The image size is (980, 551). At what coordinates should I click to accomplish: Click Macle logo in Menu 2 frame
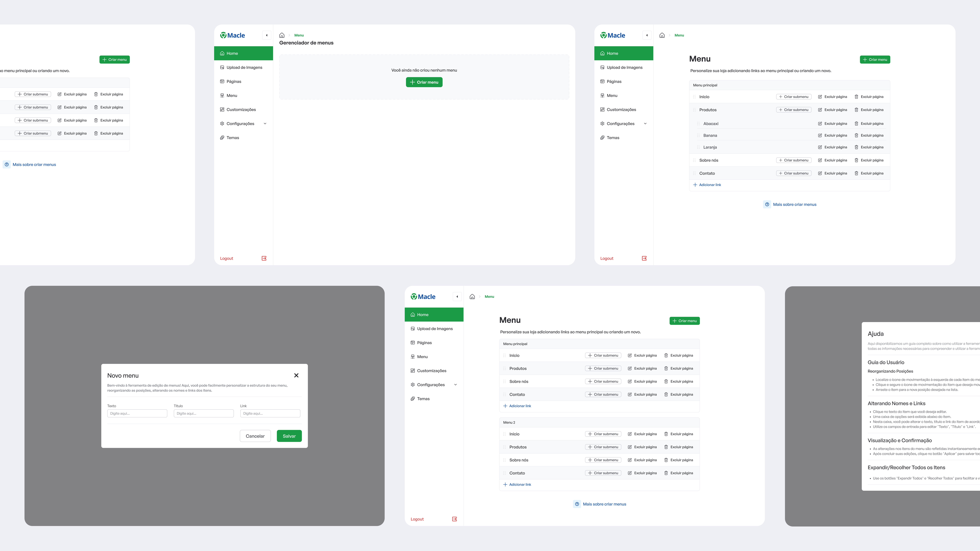click(423, 297)
